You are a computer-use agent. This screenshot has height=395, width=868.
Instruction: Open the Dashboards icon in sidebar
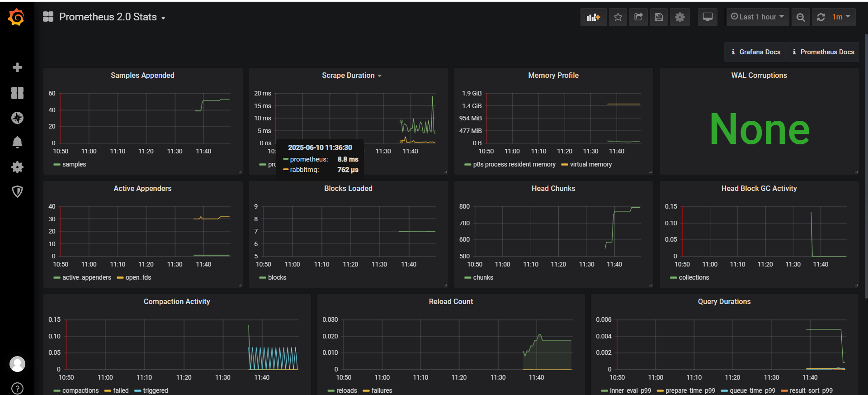pos(17,93)
